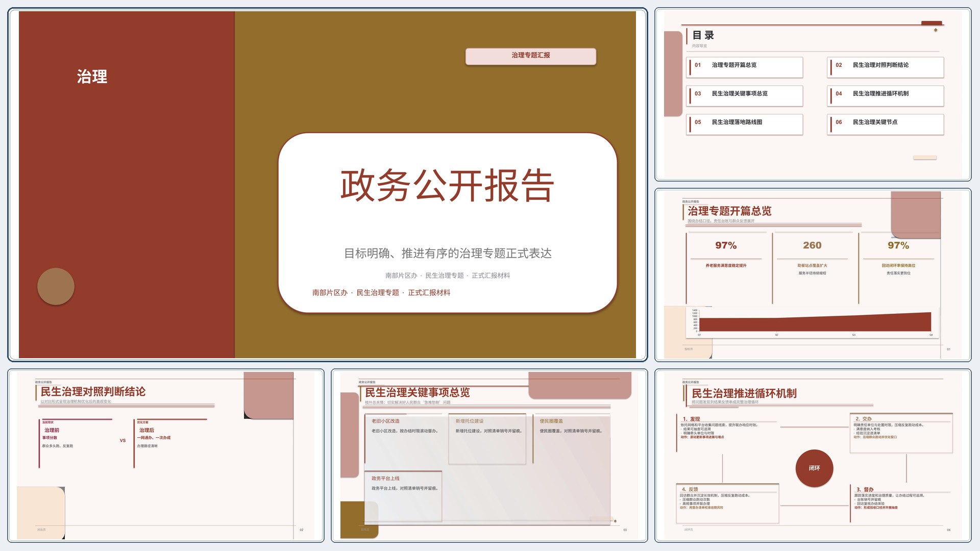The width and height of the screenshot is (980, 551).
Task: Click the red footer 南部片区办 · 民生治理专题 line
Action: point(381,293)
